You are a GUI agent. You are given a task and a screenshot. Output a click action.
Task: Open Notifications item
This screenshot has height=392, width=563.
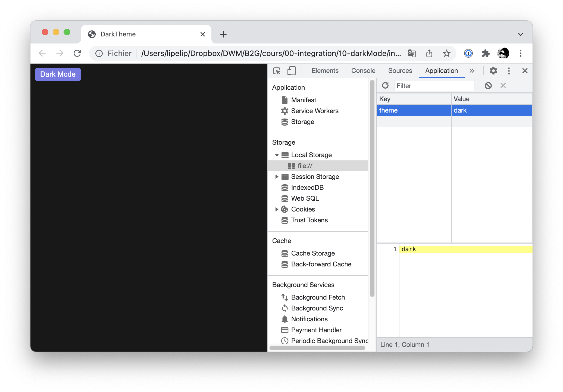pyautogui.click(x=309, y=319)
